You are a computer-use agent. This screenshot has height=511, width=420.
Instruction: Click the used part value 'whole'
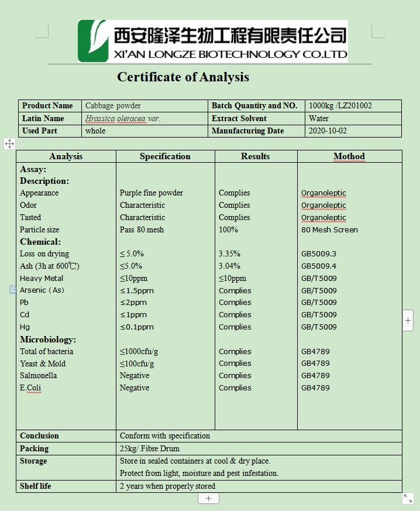click(x=95, y=131)
